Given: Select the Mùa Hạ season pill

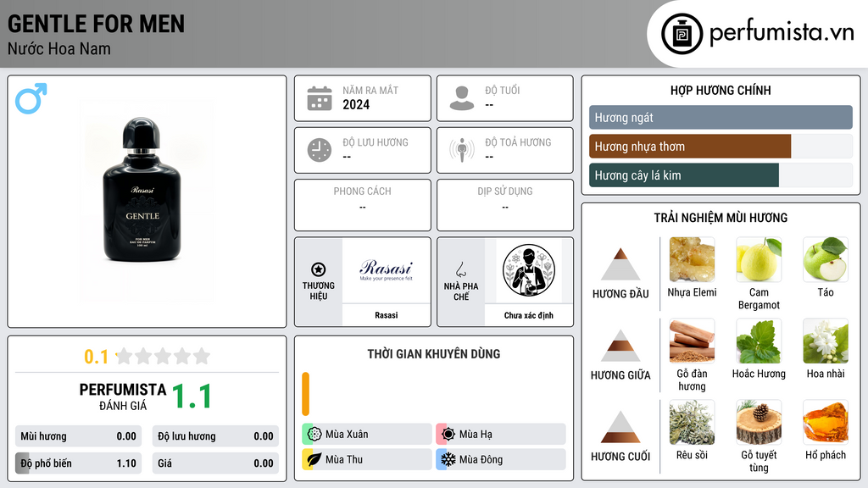Looking at the screenshot, I should tap(501, 434).
